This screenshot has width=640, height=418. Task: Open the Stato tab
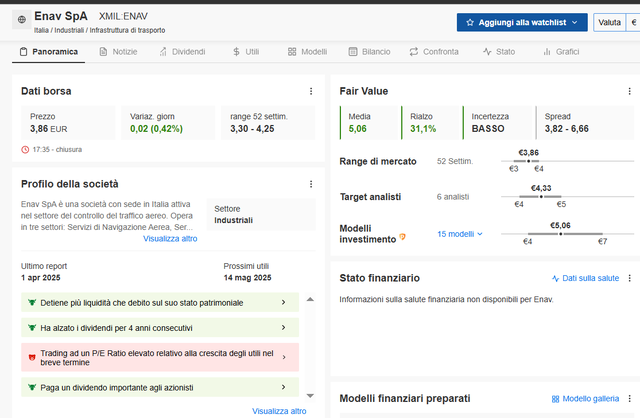(x=499, y=52)
